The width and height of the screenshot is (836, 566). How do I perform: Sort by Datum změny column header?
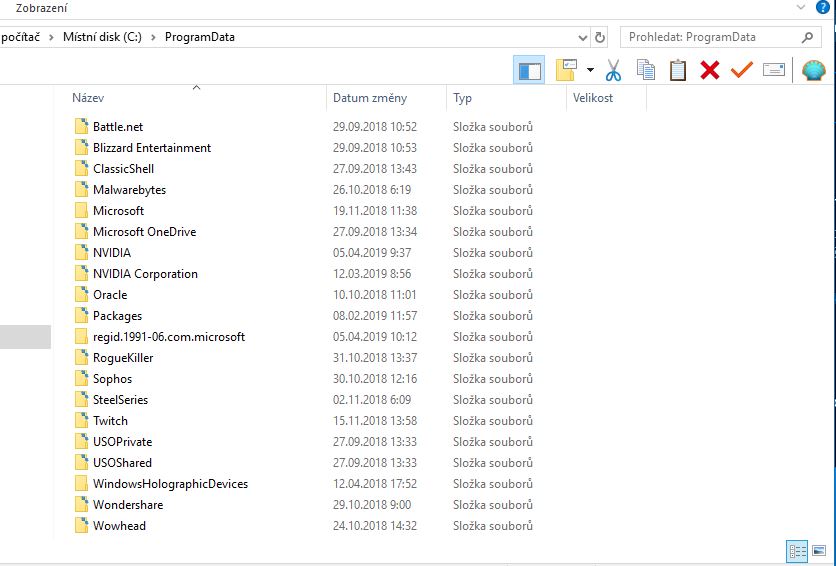pyautogui.click(x=370, y=98)
